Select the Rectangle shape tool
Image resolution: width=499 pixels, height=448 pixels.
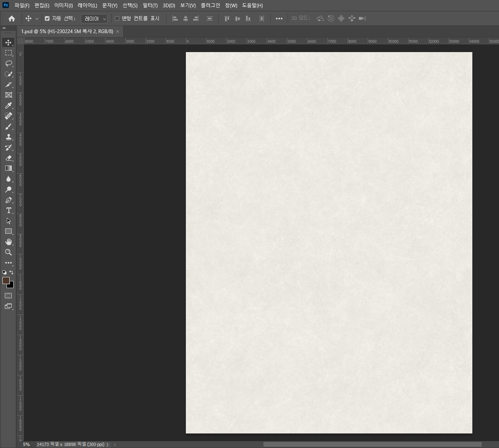pos(8,231)
